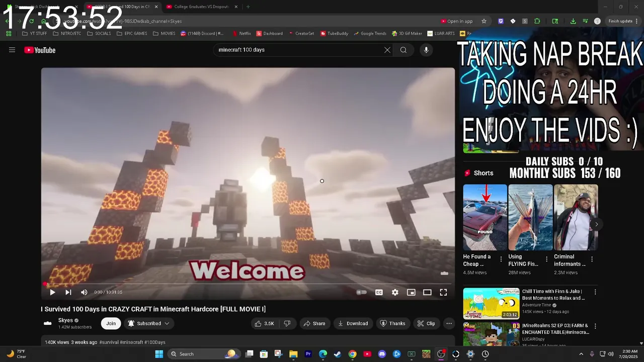
Task: Go to the YouTube home logo
Action: (40, 50)
